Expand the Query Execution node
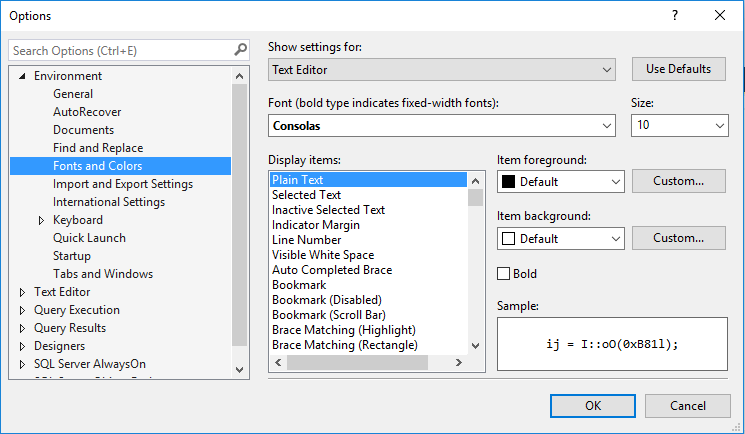The image size is (745, 434). click(x=23, y=310)
